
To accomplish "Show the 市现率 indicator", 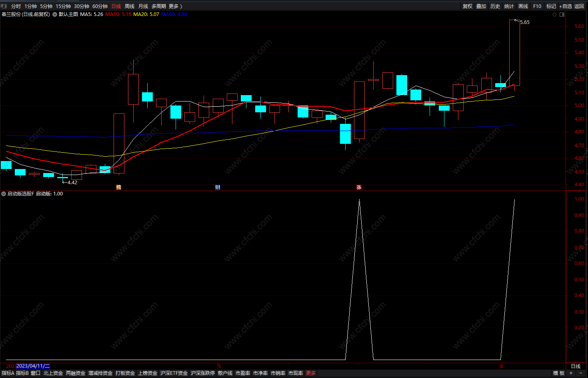I will point(296,373).
